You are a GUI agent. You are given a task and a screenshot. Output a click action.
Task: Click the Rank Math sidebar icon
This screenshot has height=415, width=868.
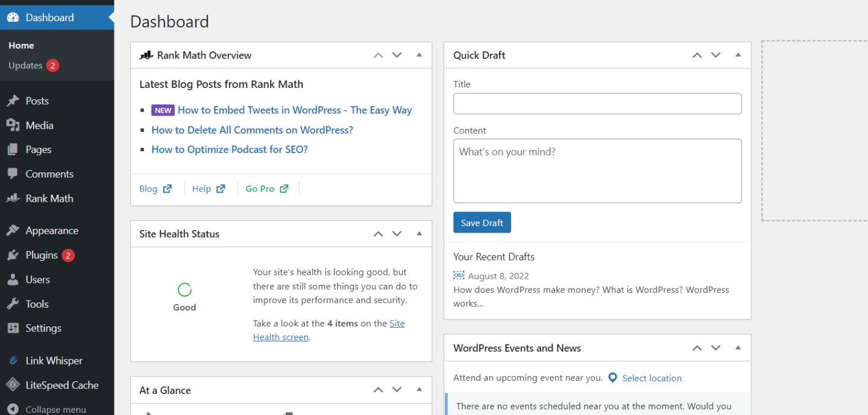(x=13, y=198)
